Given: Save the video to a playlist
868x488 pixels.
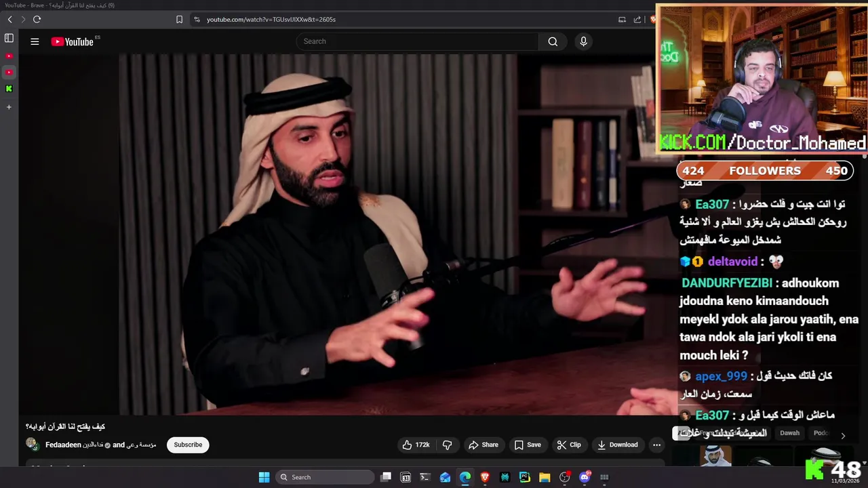Looking at the screenshot, I should (528, 445).
